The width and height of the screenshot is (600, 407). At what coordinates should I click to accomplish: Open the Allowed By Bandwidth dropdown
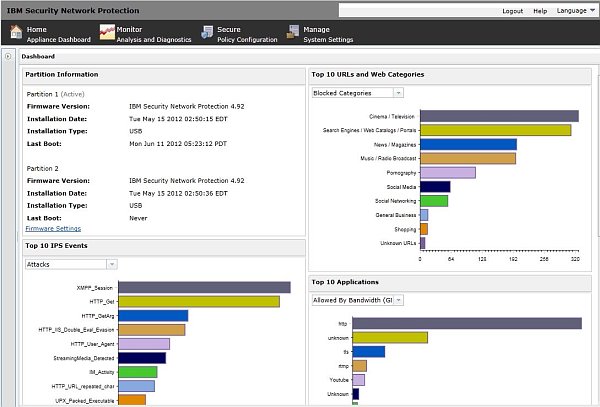[x=358, y=300]
